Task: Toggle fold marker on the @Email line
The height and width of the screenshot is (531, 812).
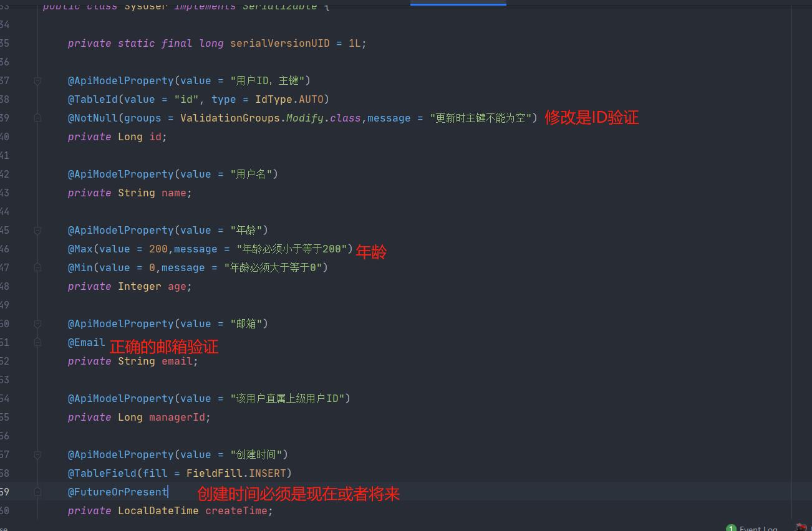Action: [x=37, y=342]
